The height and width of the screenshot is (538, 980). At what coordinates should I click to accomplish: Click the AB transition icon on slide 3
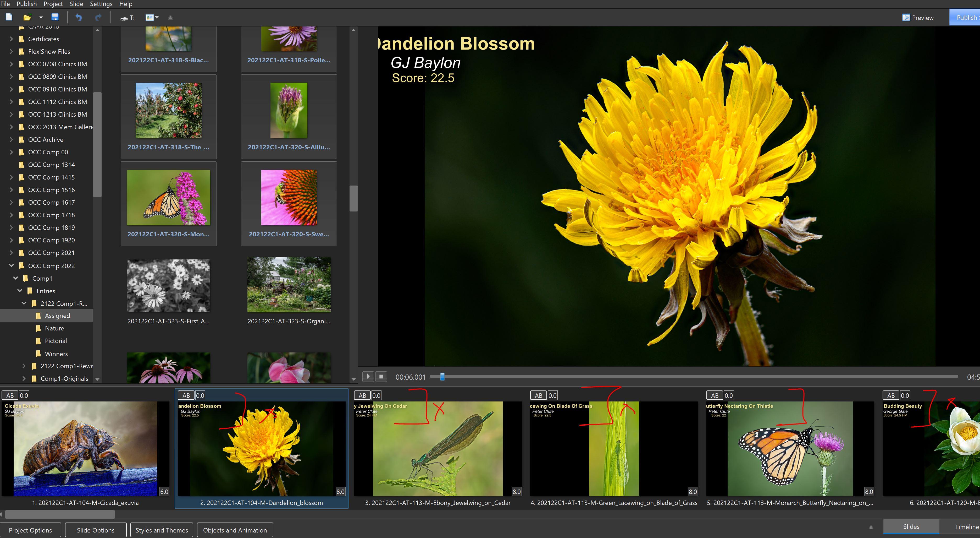click(x=362, y=395)
